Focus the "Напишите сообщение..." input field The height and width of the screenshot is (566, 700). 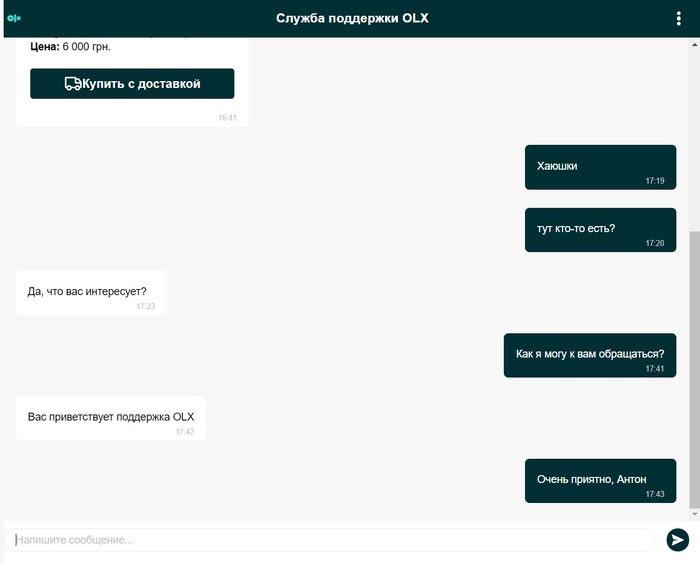click(330, 540)
